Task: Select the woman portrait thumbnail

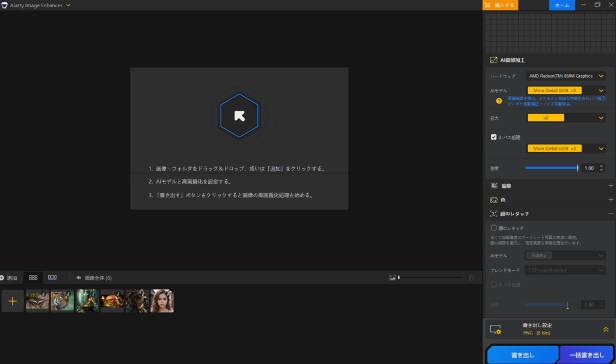Action: (162, 301)
